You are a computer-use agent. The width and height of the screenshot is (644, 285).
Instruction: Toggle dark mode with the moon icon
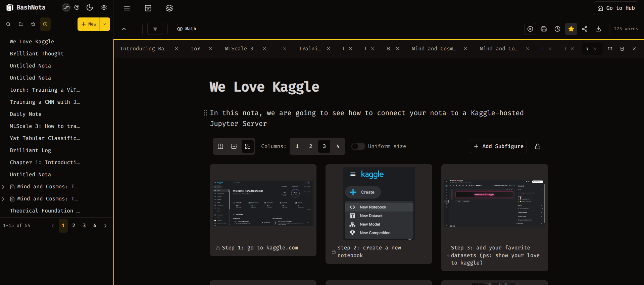[x=90, y=7]
